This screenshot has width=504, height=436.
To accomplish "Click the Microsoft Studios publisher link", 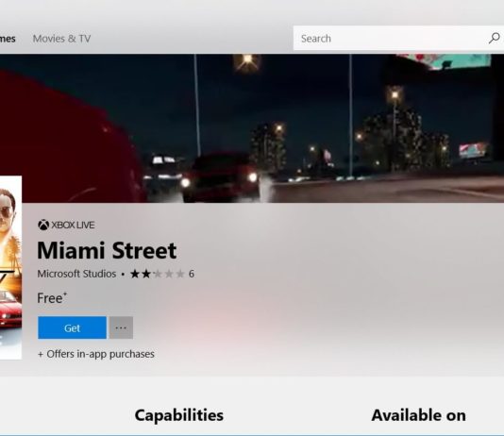I will pos(76,274).
